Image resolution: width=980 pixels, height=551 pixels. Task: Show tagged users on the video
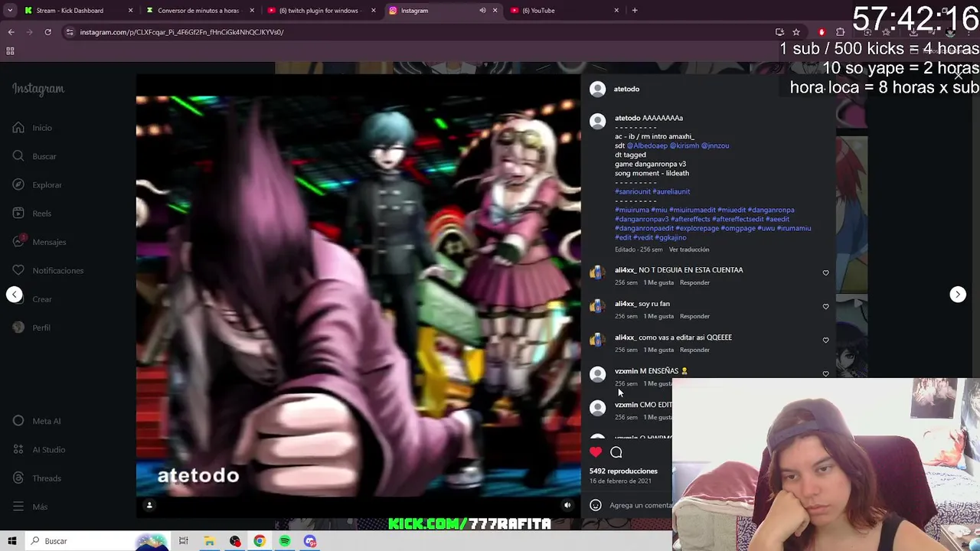click(149, 505)
